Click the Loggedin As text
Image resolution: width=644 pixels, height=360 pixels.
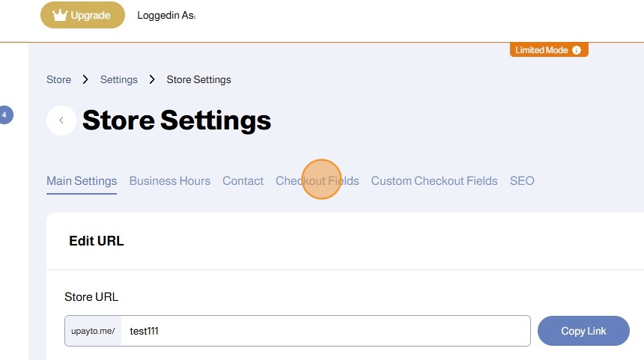(x=166, y=15)
